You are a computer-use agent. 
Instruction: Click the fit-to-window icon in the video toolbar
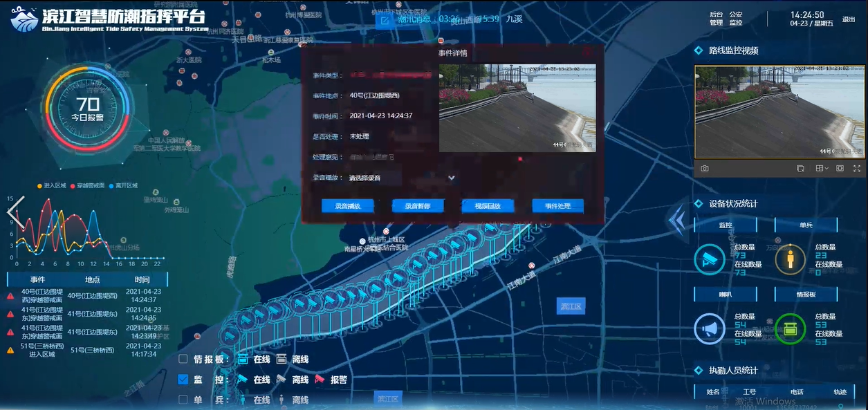(x=840, y=168)
